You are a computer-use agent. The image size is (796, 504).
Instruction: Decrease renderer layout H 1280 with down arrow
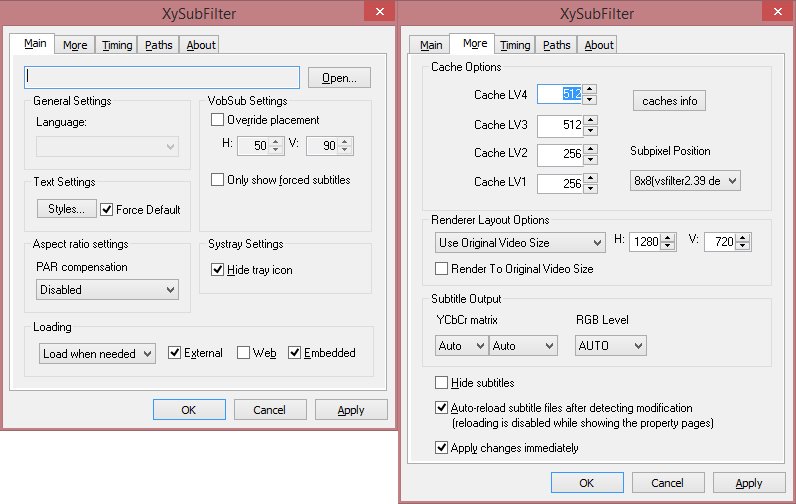click(x=668, y=246)
